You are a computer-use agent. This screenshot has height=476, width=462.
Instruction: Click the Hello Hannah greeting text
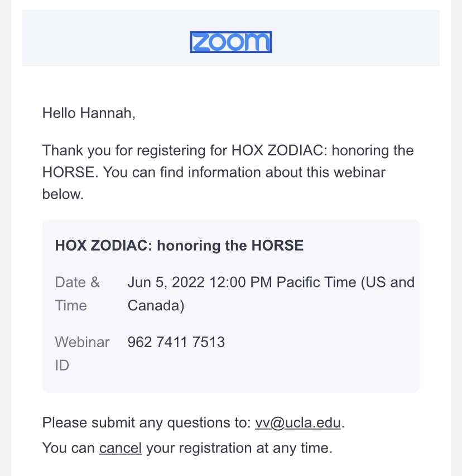click(x=89, y=113)
